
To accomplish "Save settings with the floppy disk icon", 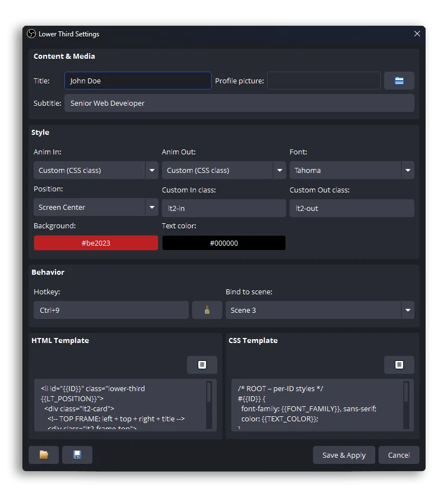I will click(77, 455).
